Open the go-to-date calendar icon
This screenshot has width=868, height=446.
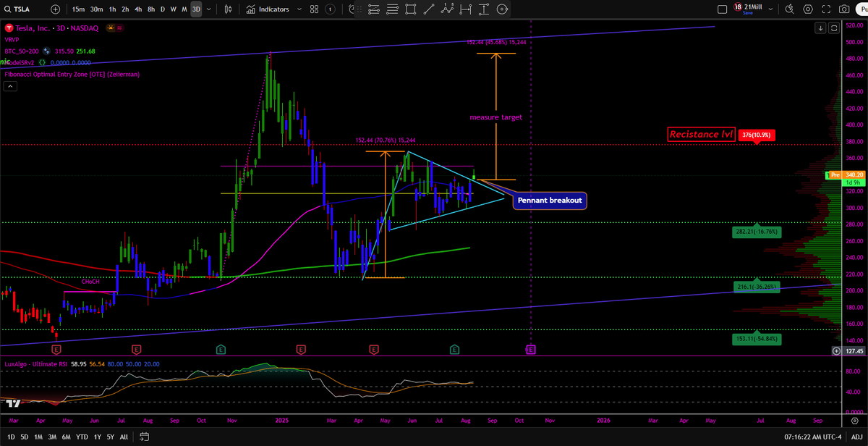click(144, 437)
